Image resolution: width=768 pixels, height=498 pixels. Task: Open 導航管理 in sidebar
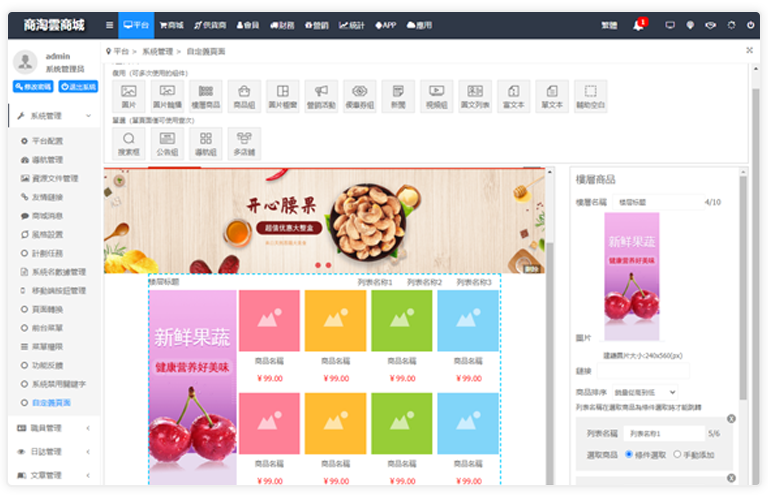click(48, 160)
